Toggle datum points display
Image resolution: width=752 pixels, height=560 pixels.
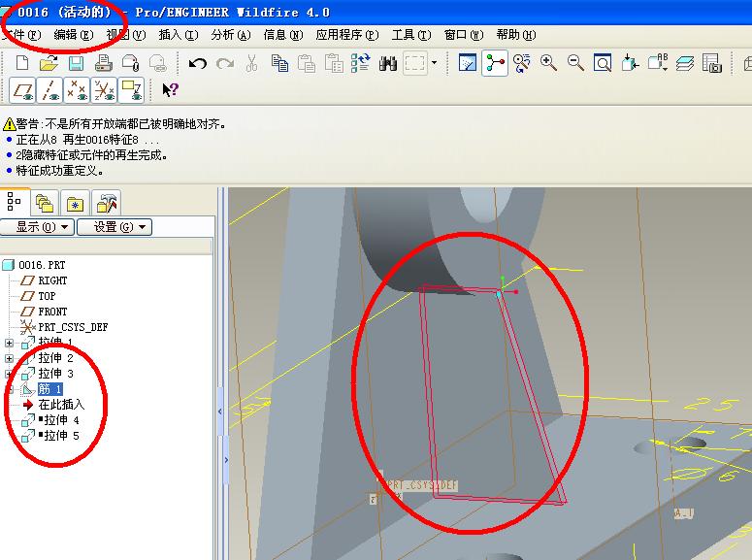point(78,90)
